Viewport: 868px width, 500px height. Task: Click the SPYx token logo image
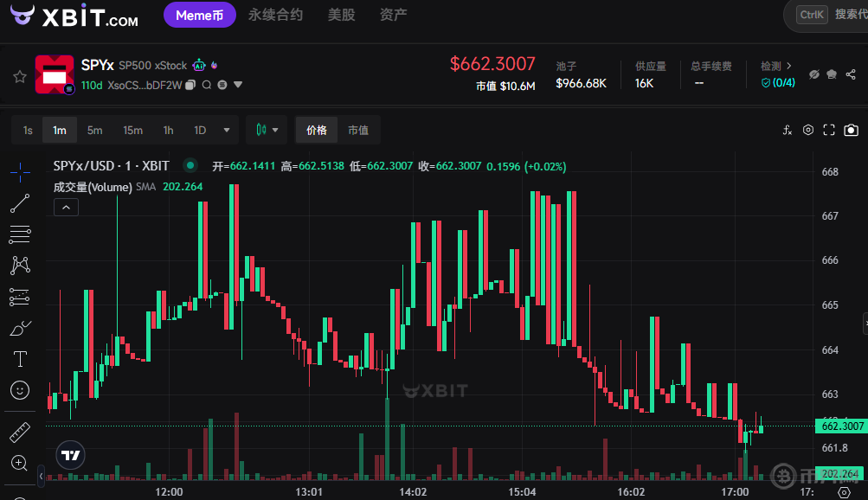tap(55, 74)
